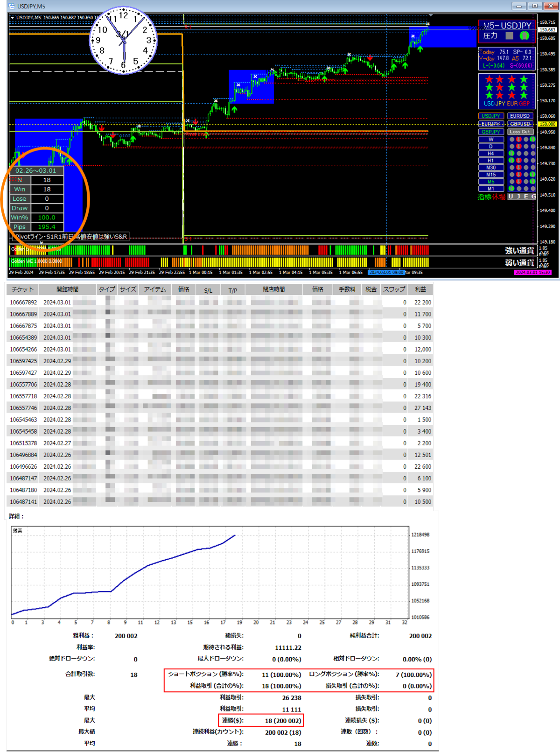Click the green up-arrow signal in H4 row

pos(511,153)
